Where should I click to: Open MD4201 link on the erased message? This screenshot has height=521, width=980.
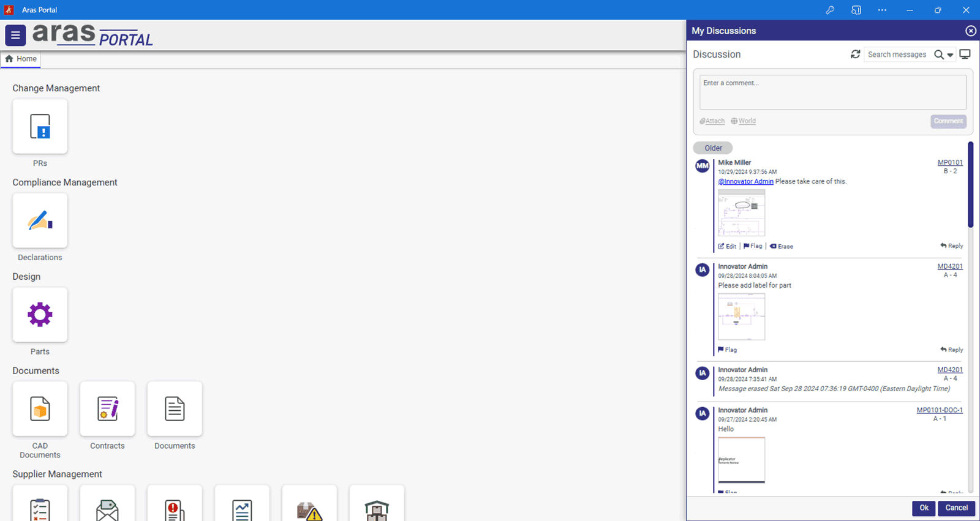coord(950,370)
